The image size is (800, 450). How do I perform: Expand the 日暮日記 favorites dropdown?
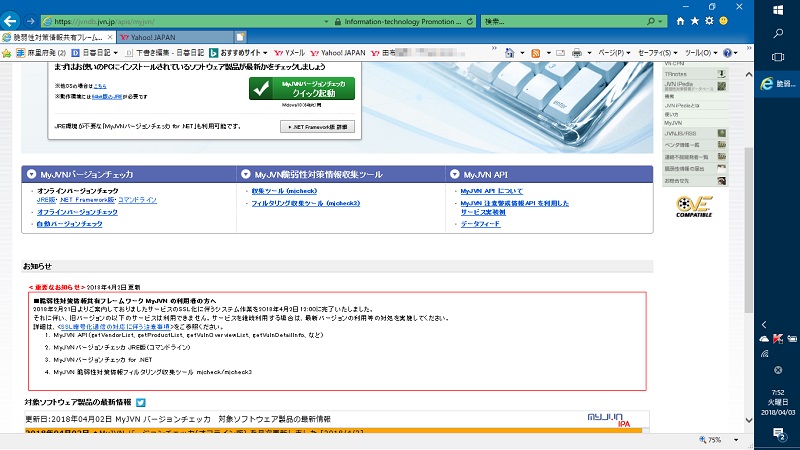116,53
